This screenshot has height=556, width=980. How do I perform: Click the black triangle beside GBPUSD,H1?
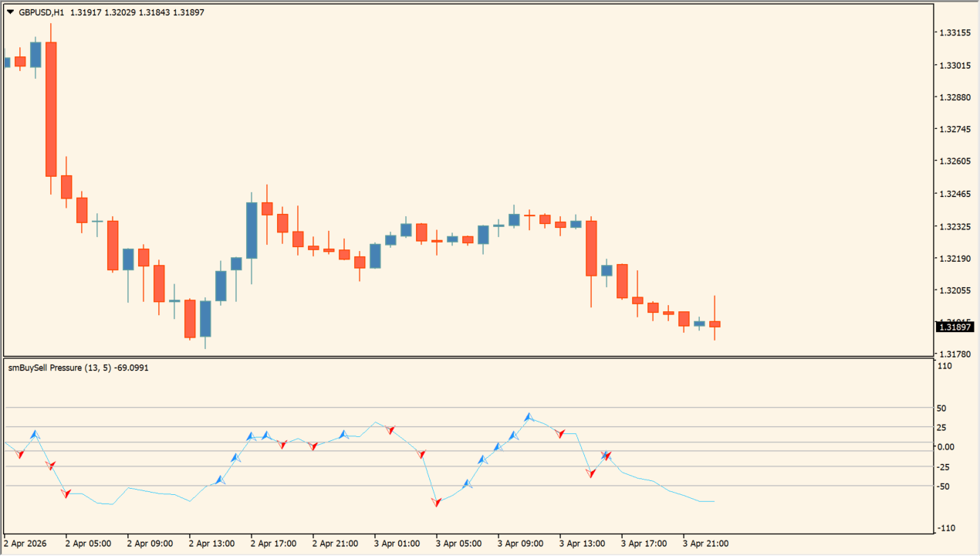click(10, 12)
